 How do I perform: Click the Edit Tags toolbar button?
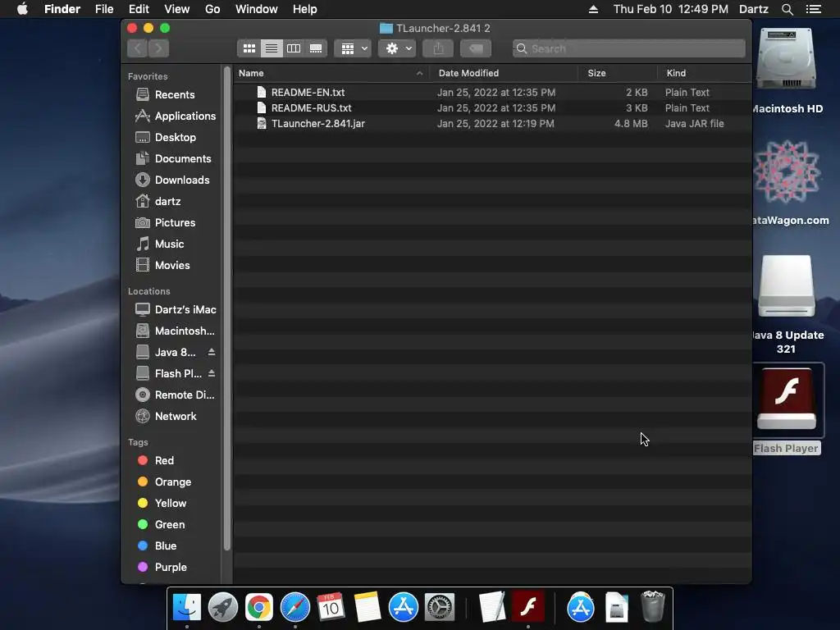click(476, 48)
